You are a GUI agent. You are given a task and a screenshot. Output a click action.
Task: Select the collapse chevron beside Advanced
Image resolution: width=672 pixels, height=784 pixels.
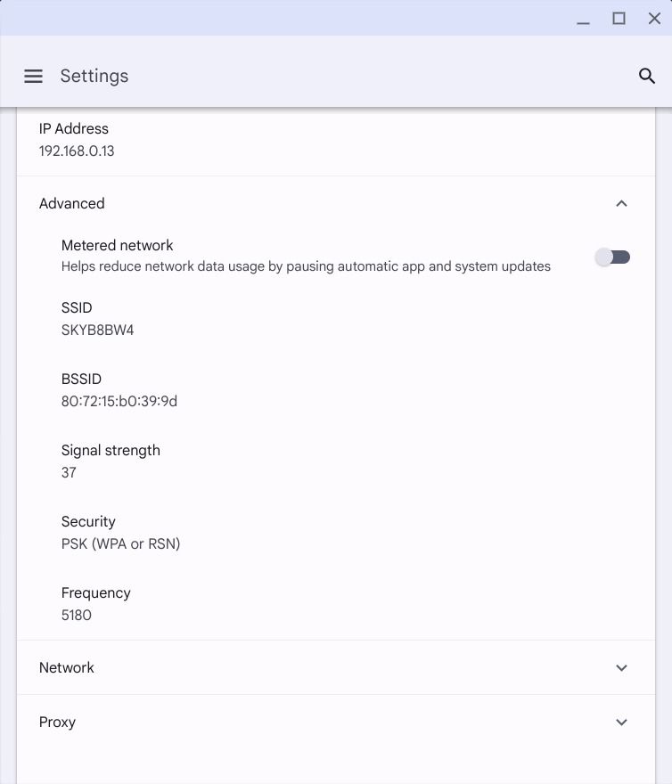point(621,203)
